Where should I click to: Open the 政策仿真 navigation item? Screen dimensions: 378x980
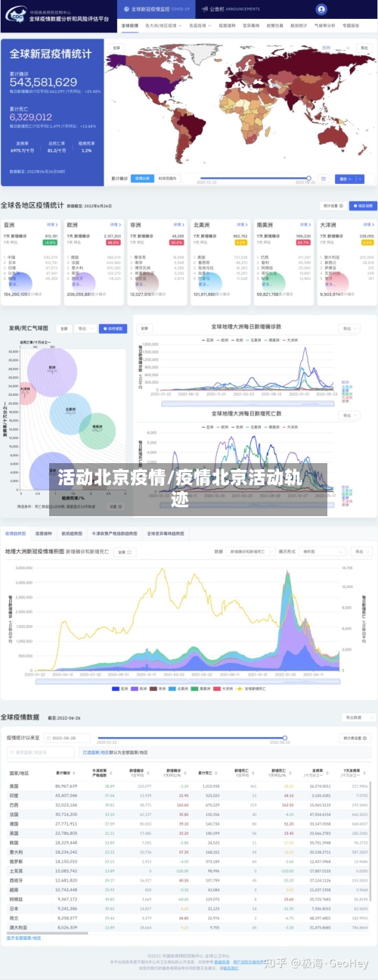point(274,25)
